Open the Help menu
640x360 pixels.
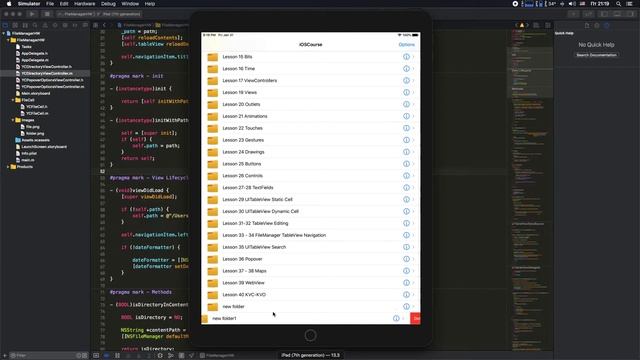click(150, 4)
